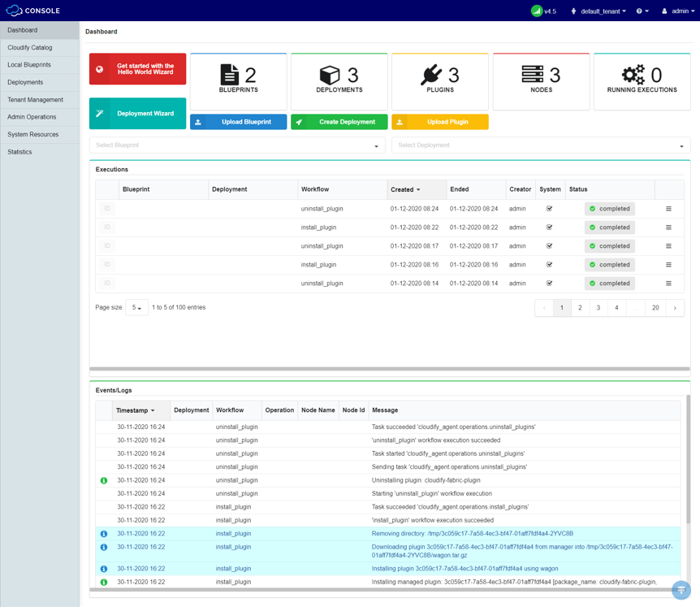
Task: Click the manager status icon beside v4.5
Action: pyautogui.click(x=536, y=11)
